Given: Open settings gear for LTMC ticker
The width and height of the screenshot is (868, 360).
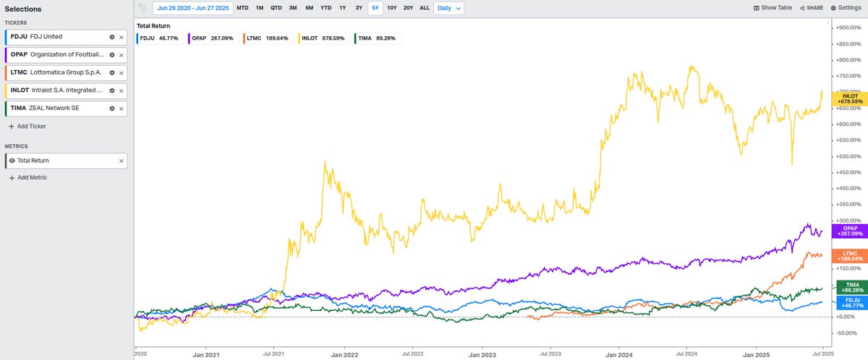Looking at the screenshot, I should coord(112,72).
